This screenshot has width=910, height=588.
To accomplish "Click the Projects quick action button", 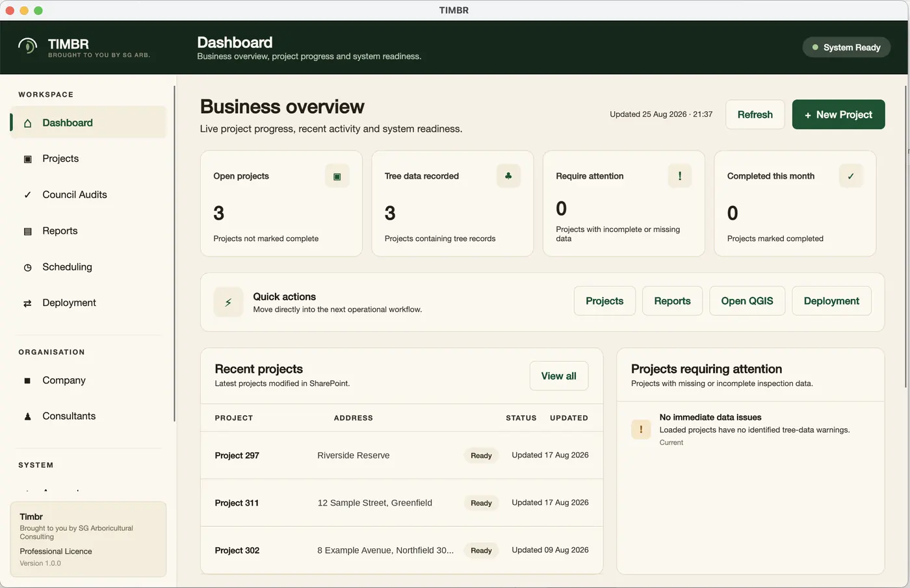I will (604, 301).
